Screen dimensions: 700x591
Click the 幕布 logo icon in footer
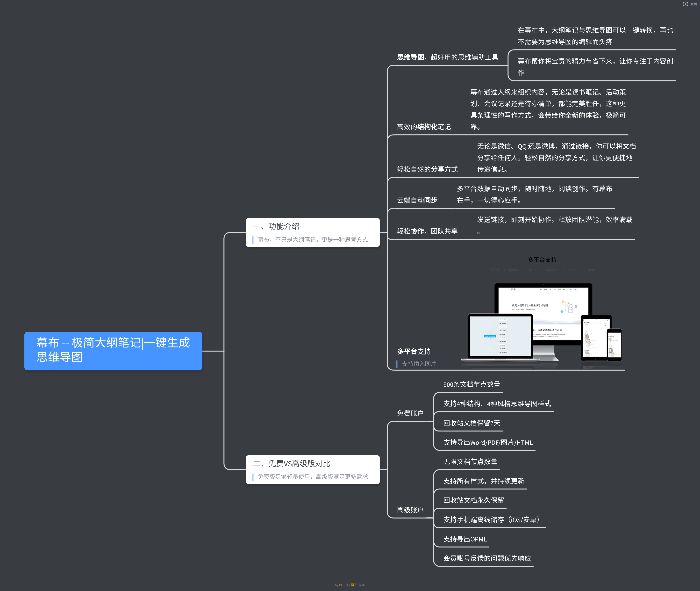349,585
